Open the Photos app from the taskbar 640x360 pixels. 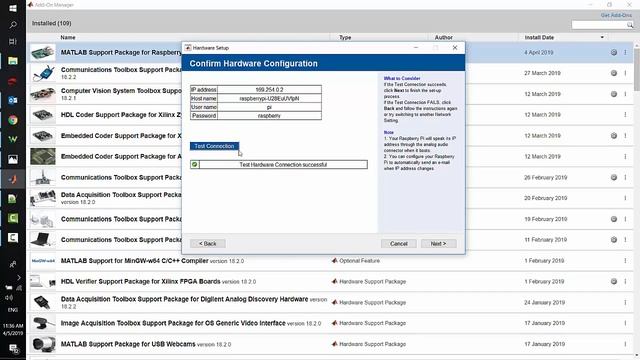(x=13, y=159)
